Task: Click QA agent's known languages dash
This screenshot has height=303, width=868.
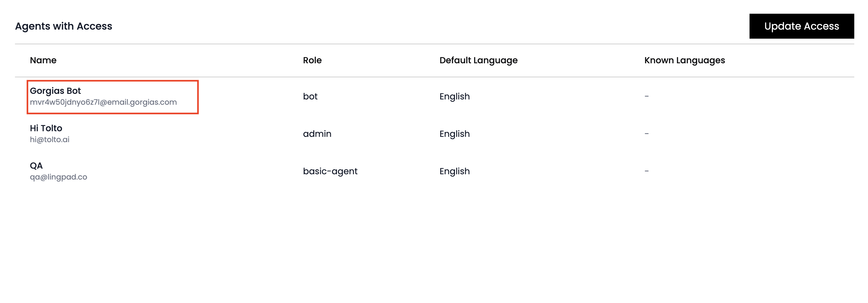Action: [646, 171]
